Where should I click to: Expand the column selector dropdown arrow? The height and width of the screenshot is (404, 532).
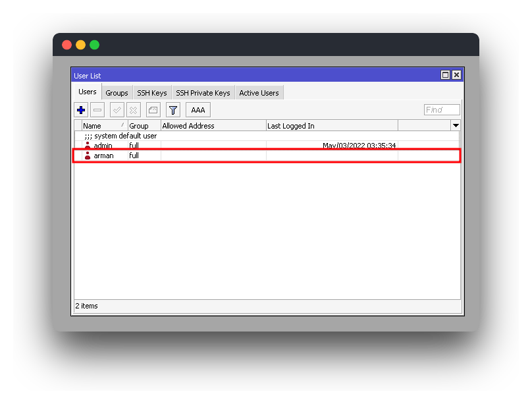click(455, 125)
